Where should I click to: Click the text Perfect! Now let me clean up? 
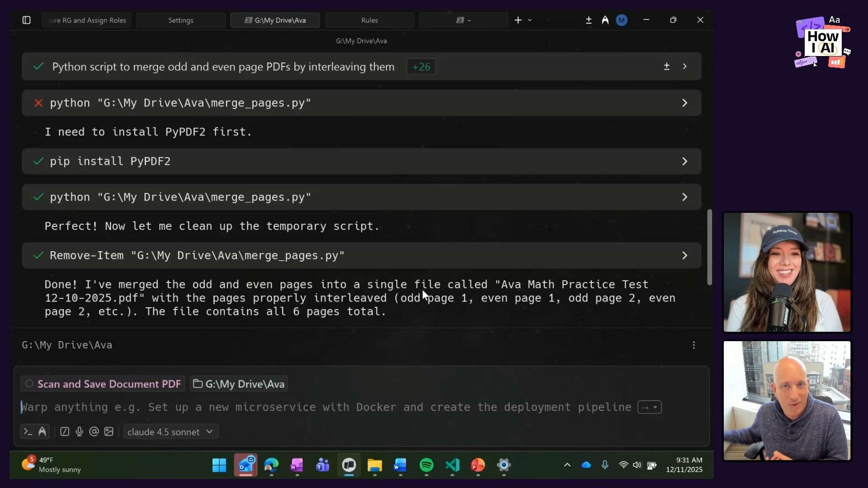click(x=212, y=226)
